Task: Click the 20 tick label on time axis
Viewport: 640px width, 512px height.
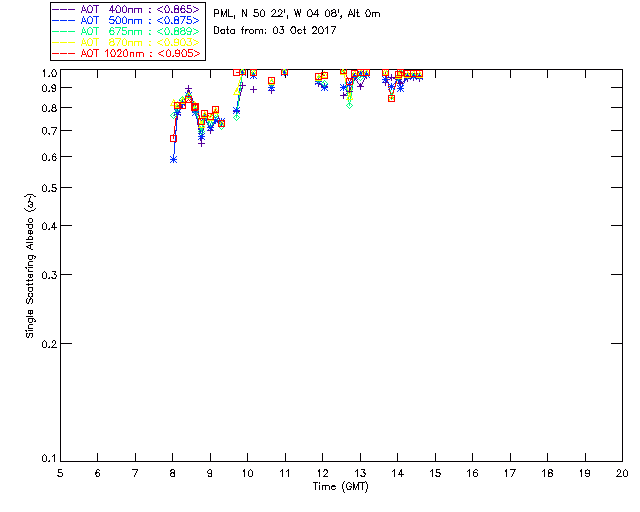Action: pos(622,473)
